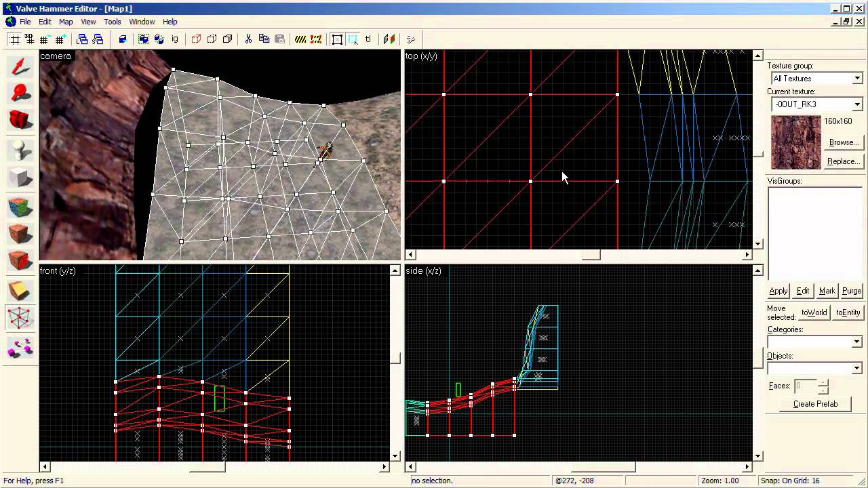Screen dimensions: 868x488
Task: Click the front view vertical scrollbar thumb
Action: pos(395,358)
